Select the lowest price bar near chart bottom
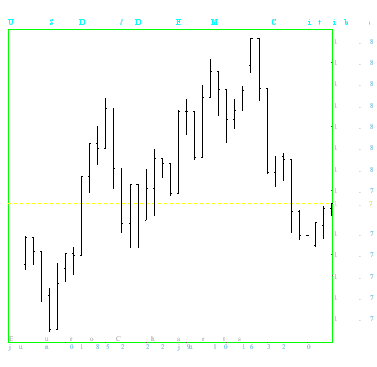Image resolution: width=377 pixels, height=367 pixels. pyautogui.click(x=50, y=310)
